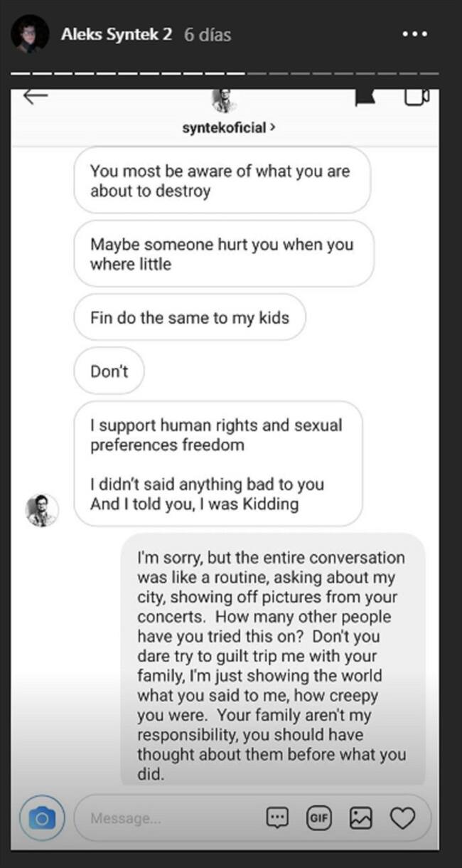The height and width of the screenshot is (868, 462).
Task: Select the "Fin do the same to my kids" bubble
Action: click(x=190, y=317)
